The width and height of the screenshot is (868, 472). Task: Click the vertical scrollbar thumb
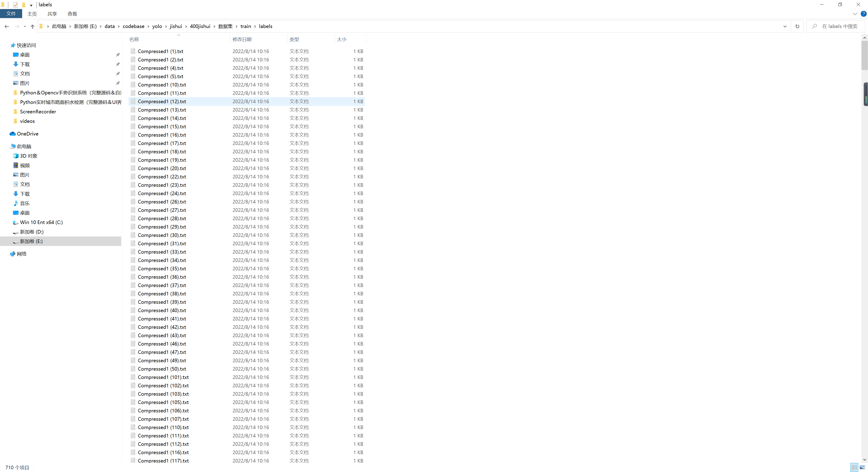pyautogui.click(x=864, y=56)
